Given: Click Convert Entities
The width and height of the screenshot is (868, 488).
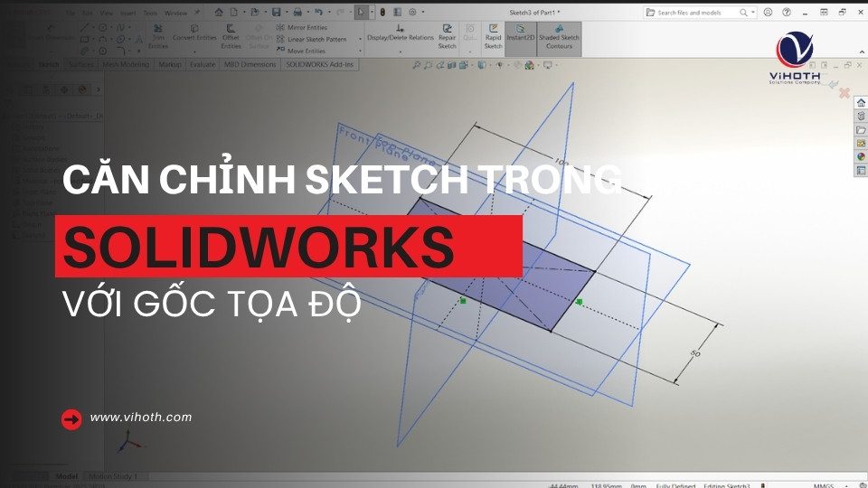Looking at the screenshot, I should 194,33.
